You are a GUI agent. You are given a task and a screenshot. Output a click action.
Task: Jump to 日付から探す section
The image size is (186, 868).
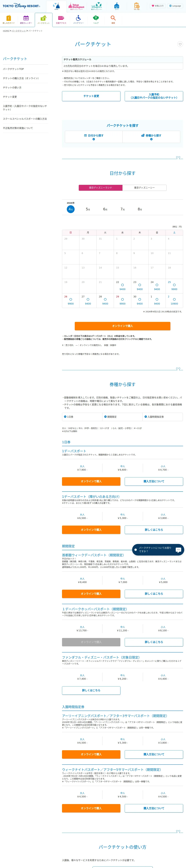click(94, 137)
